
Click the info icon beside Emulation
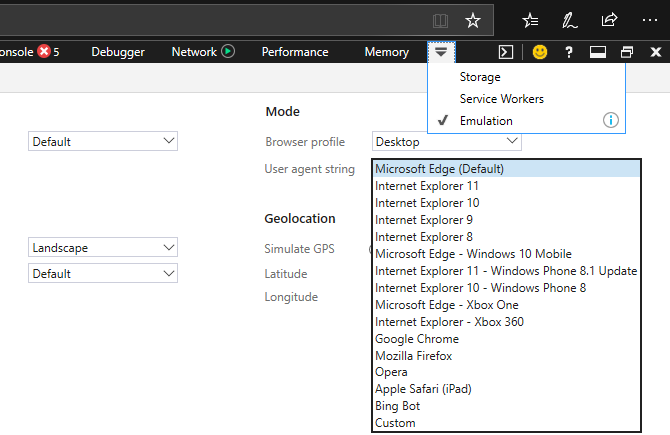[x=610, y=120]
